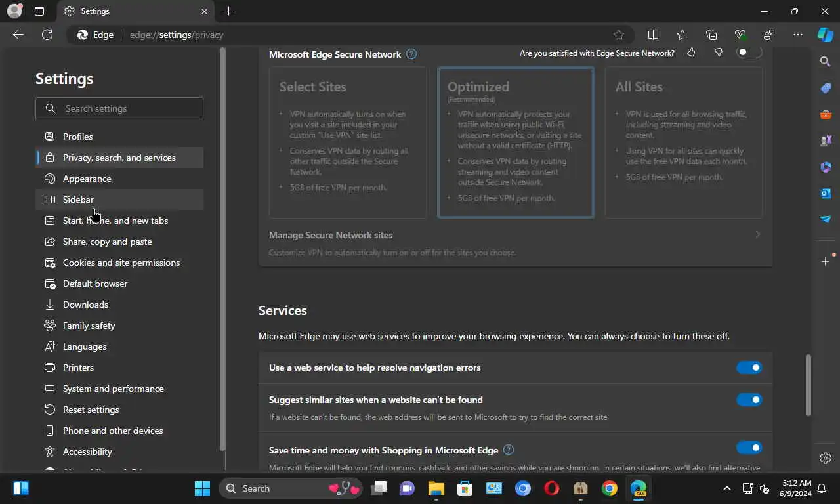Open sidebar Tools briefcase

point(826,114)
